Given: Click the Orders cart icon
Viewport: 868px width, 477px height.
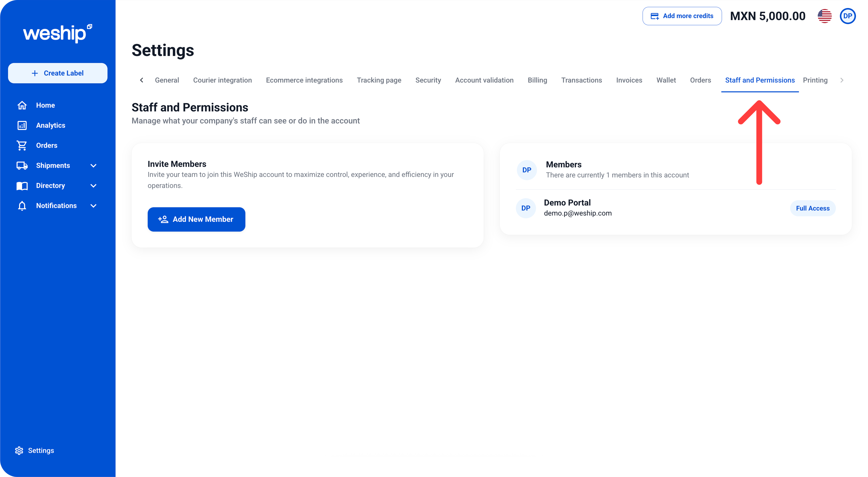Looking at the screenshot, I should pyautogui.click(x=22, y=146).
